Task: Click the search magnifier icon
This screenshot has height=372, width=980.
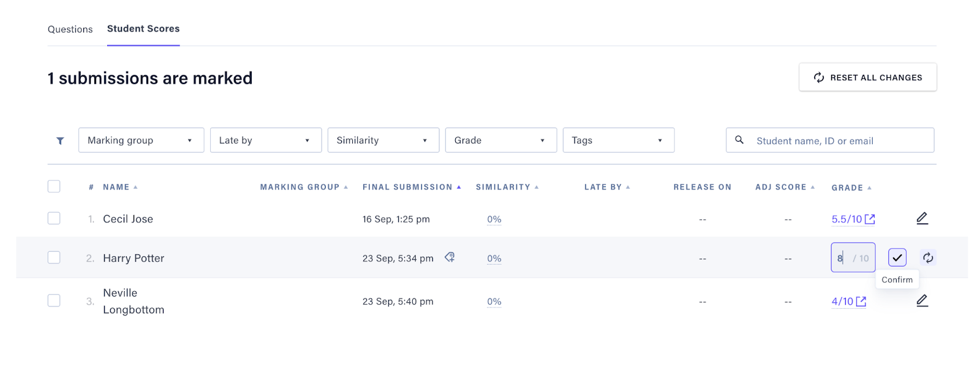Action: (739, 140)
